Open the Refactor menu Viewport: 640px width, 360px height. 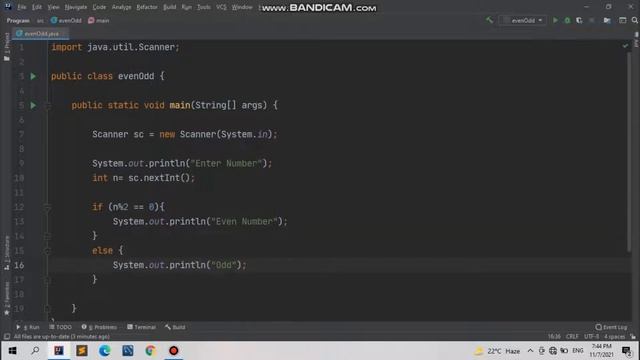click(x=147, y=7)
